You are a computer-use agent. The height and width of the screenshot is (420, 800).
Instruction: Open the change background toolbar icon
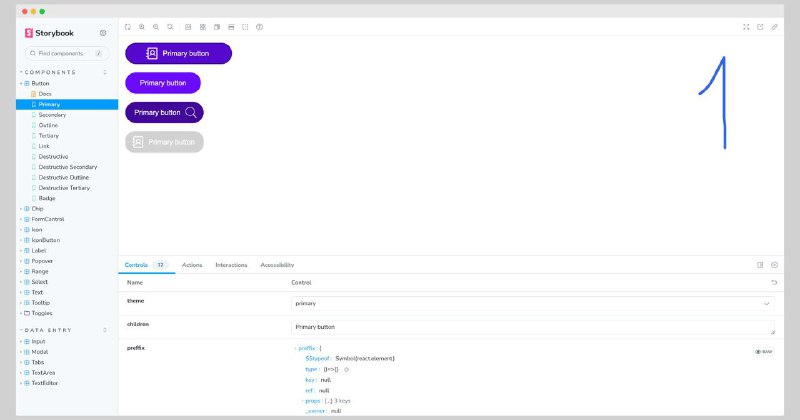coord(188,27)
